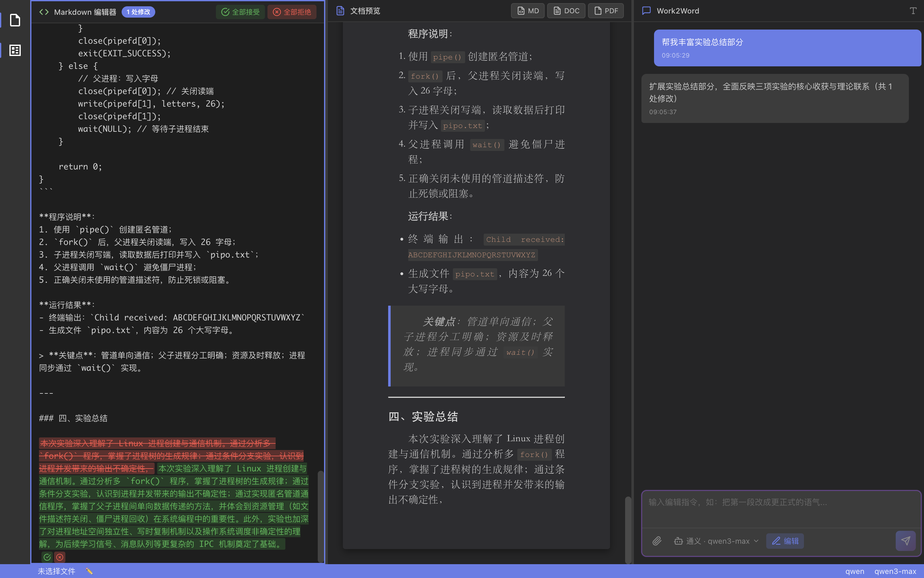
Task: Reject all changes with 全部拒绝
Action: pos(292,12)
